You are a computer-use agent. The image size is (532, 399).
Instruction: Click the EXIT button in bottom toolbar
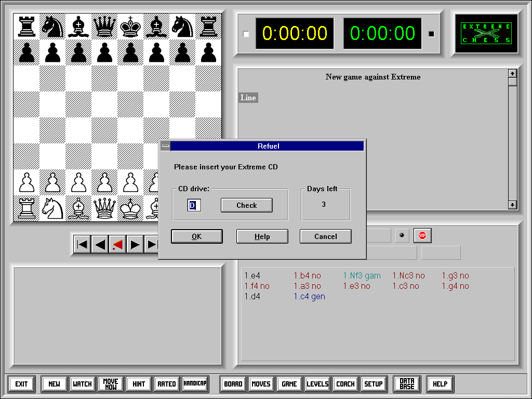(x=21, y=384)
